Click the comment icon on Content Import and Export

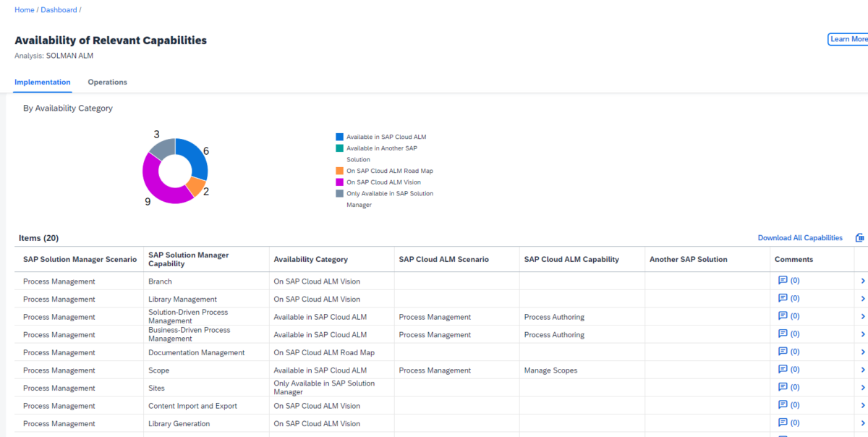783,404
